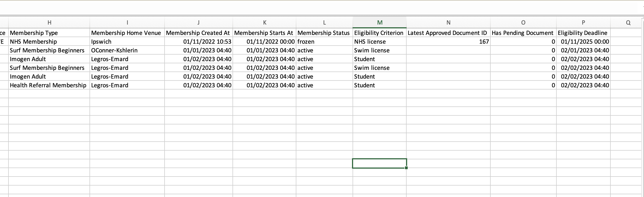The image size is (644, 197).
Task: Select the 'NHS license' criterion cell
Action: coord(380,41)
